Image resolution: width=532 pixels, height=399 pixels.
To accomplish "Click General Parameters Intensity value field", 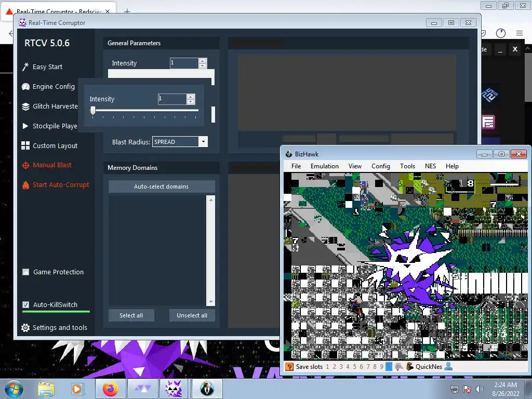I will (x=184, y=63).
